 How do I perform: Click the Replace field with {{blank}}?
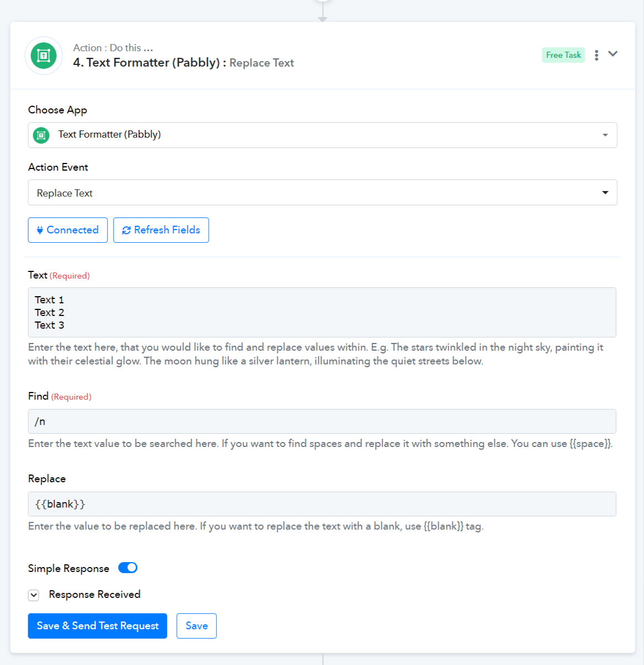(322, 504)
